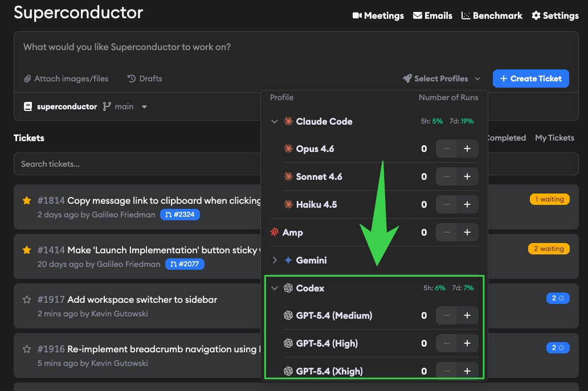The width and height of the screenshot is (588, 391).
Task: Click the Haiku 4.5 profile icon
Action: 288,204
